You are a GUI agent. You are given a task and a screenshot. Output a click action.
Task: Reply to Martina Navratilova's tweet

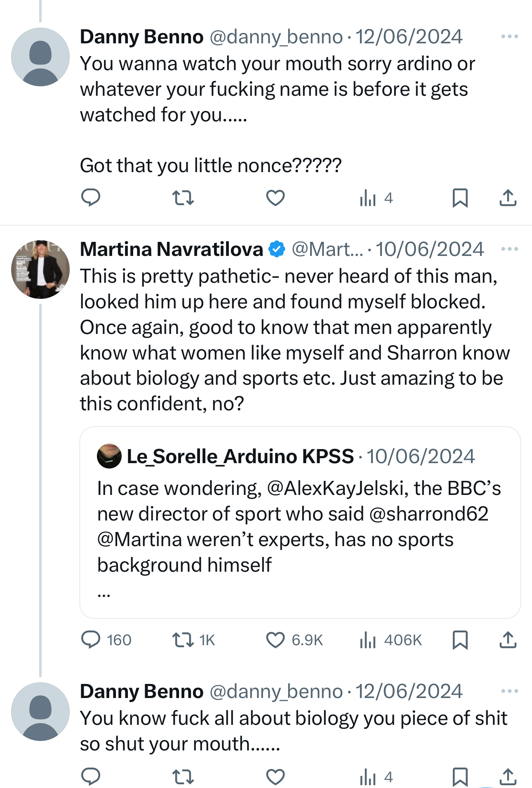tap(91, 640)
